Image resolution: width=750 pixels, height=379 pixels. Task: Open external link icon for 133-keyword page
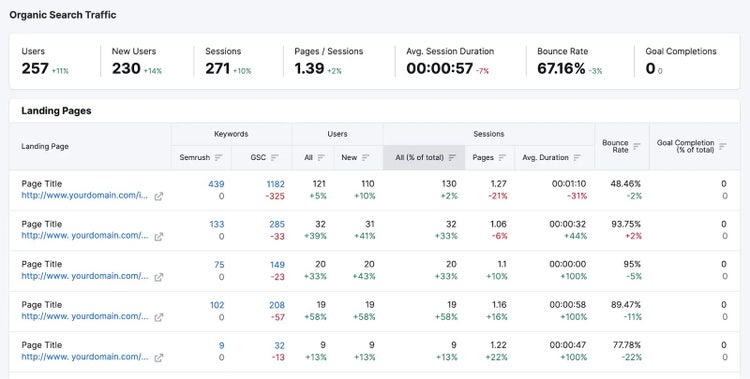pos(158,236)
